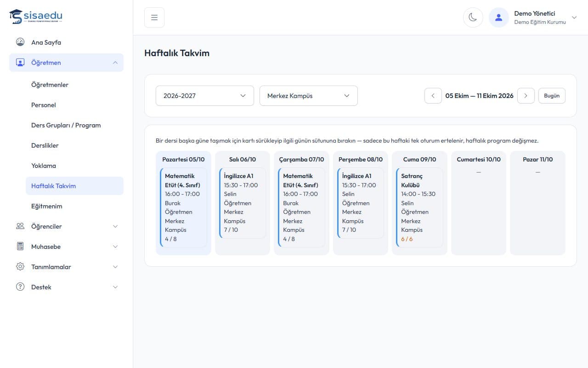
Task: Open Ana Sayfa from sidebar
Action: [x=66, y=42]
